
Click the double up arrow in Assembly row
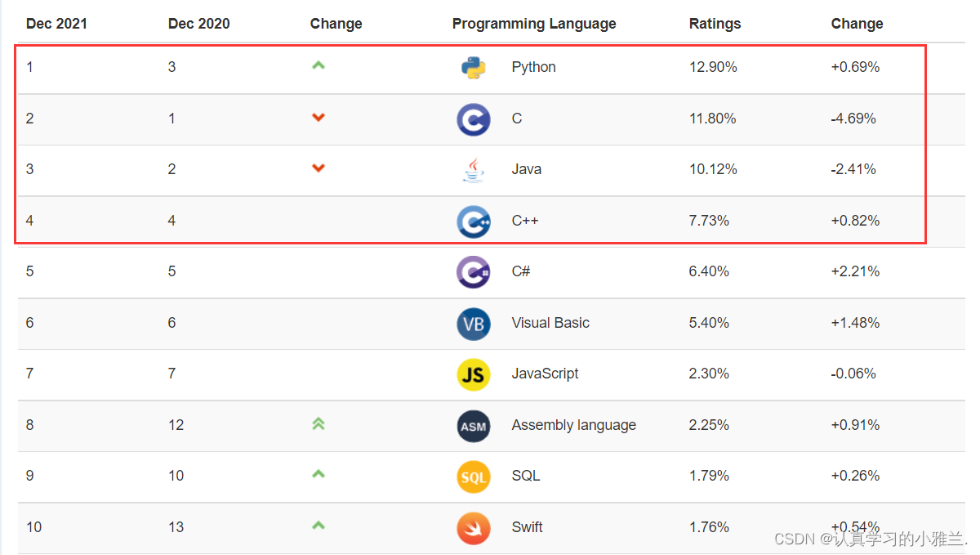coord(318,423)
